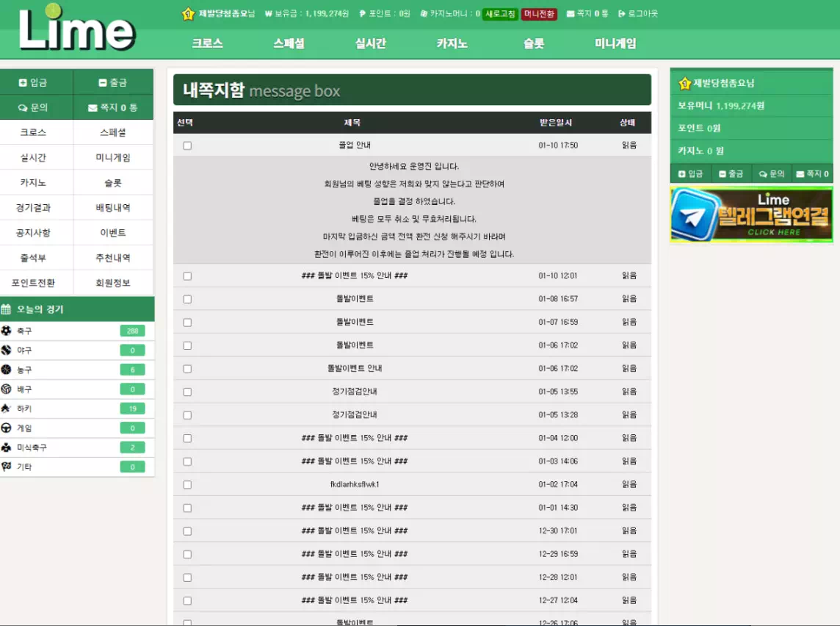840x626 pixels.
Task: Click the baseball icon for 야구
Action: (7, 350)
